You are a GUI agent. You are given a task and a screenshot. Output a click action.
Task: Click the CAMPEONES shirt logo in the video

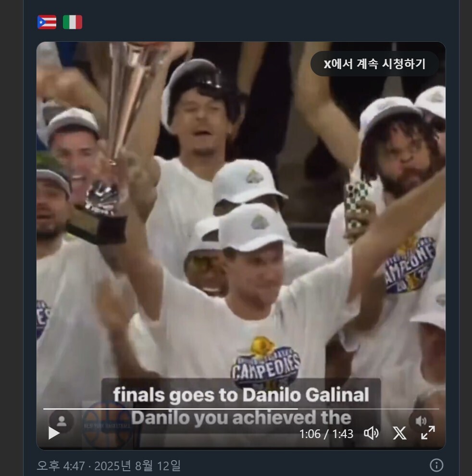(x=265, y=362)
